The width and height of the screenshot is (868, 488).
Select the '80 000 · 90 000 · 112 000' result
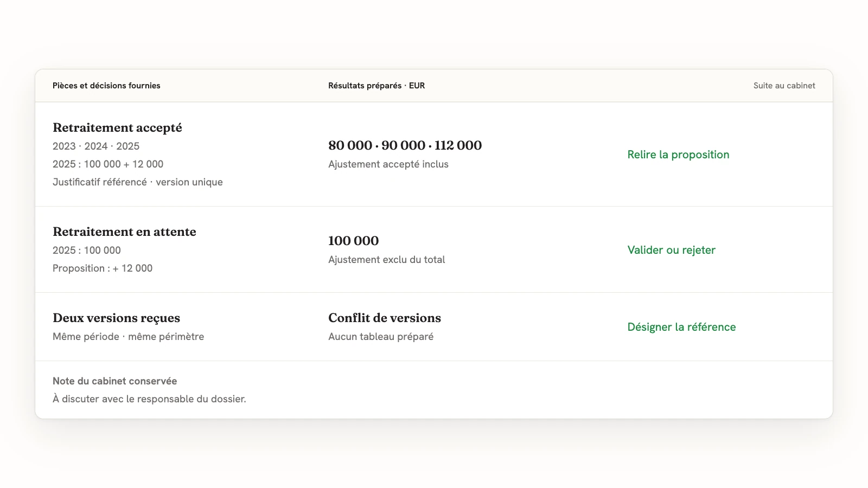coord(405,145)
